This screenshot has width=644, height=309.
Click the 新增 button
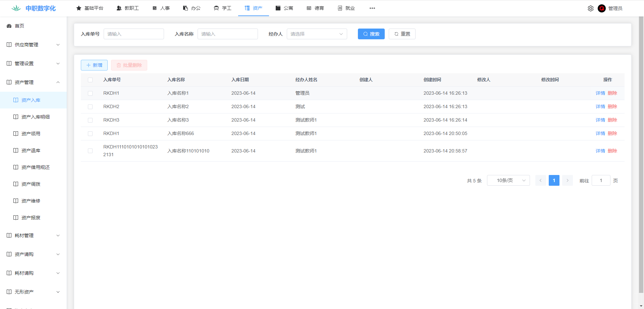click(x=94, y=65)
